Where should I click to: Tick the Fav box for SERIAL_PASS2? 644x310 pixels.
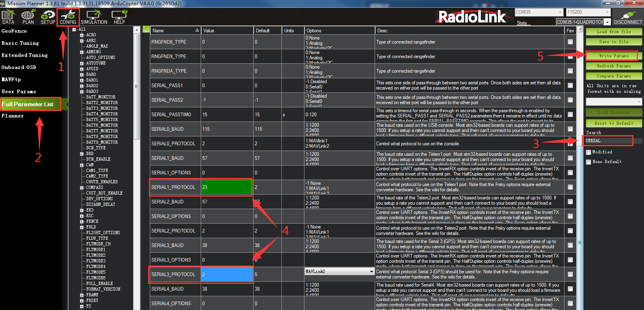click(x=570, y=100)
